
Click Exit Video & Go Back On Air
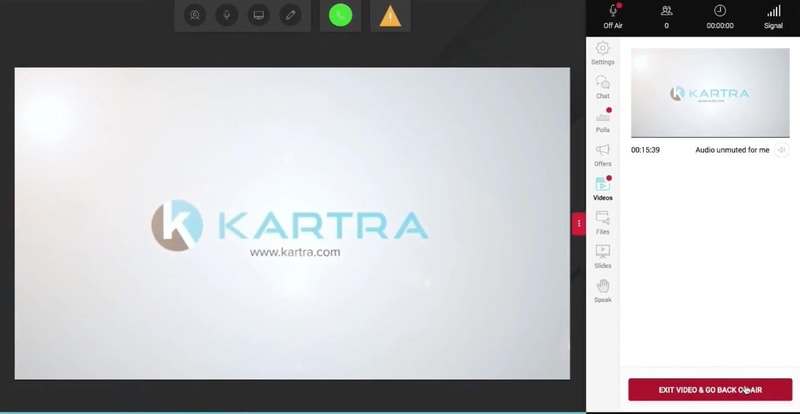click(710, 389)
